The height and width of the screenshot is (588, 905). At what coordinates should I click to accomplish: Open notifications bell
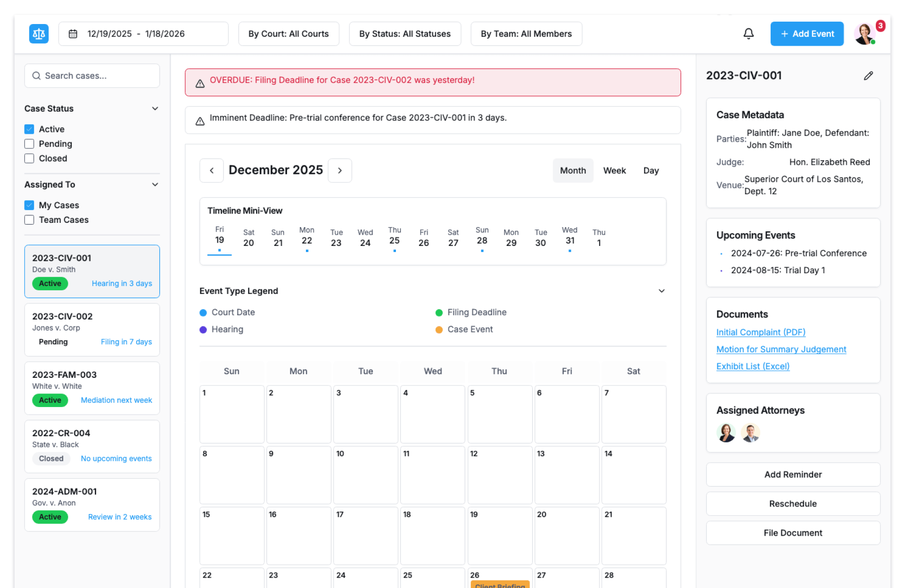pos(749,34)
